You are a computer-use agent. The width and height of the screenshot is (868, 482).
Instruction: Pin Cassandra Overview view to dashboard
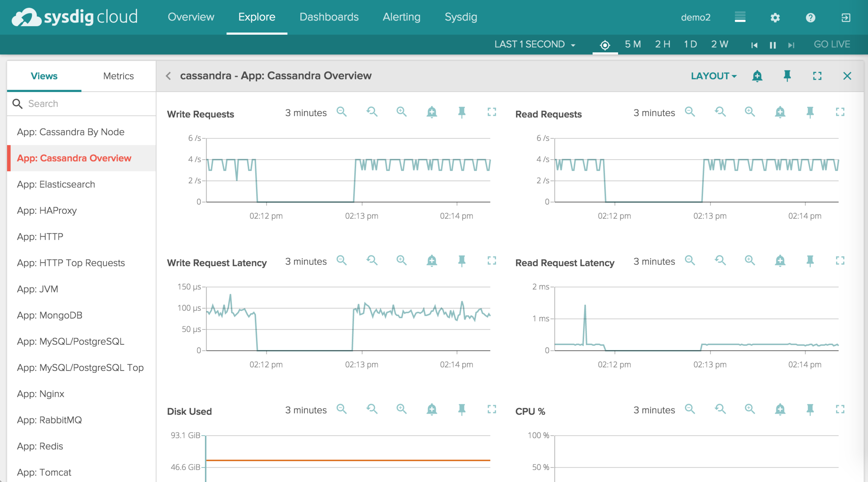pyautogui.click(x=787, y=76)
